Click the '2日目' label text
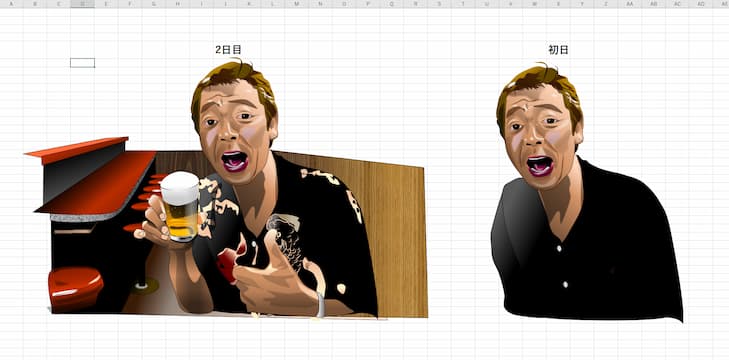The width and height of the screenshot is (729, 360). coord(228,50)
